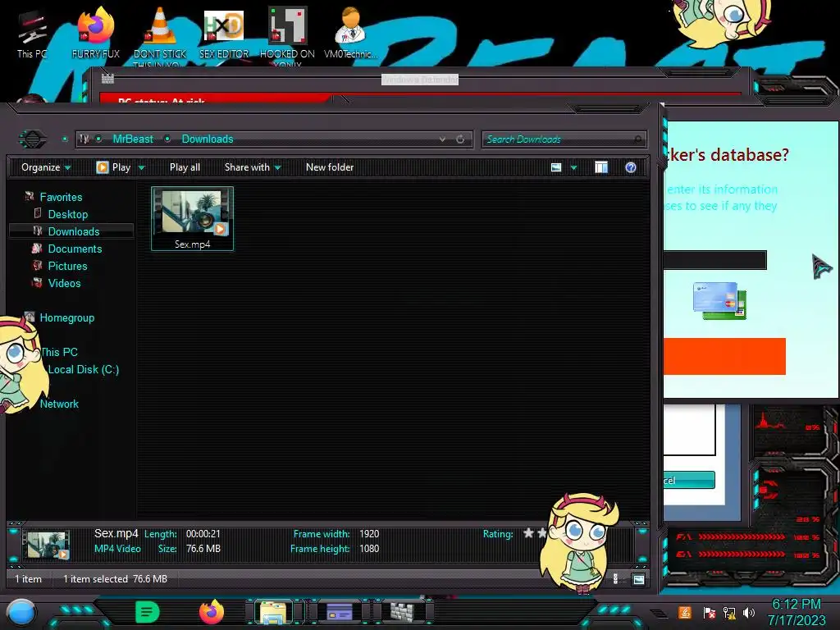Open Pictures in the navigation pane
840x630 pixels.
click(x=67, y=266)
